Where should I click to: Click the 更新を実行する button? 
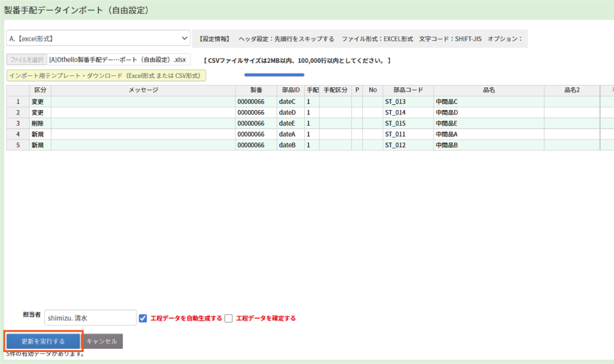click(x=43, y=341)
